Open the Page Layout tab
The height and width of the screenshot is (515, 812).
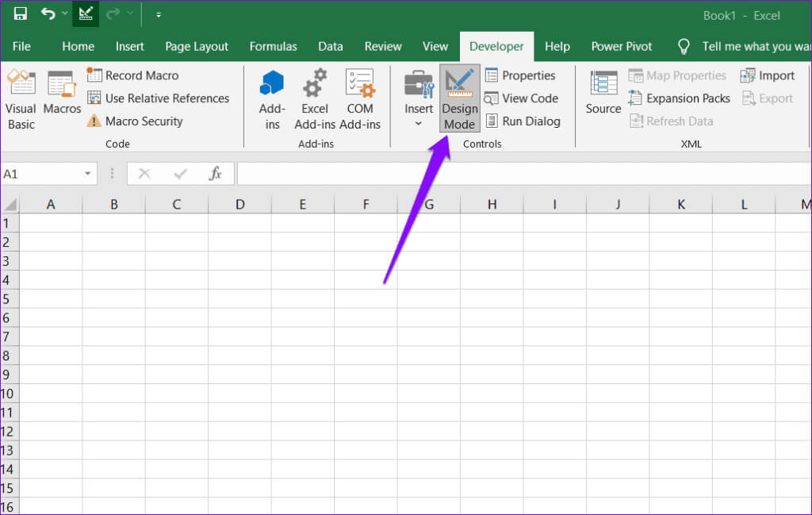tap(197, 46)
